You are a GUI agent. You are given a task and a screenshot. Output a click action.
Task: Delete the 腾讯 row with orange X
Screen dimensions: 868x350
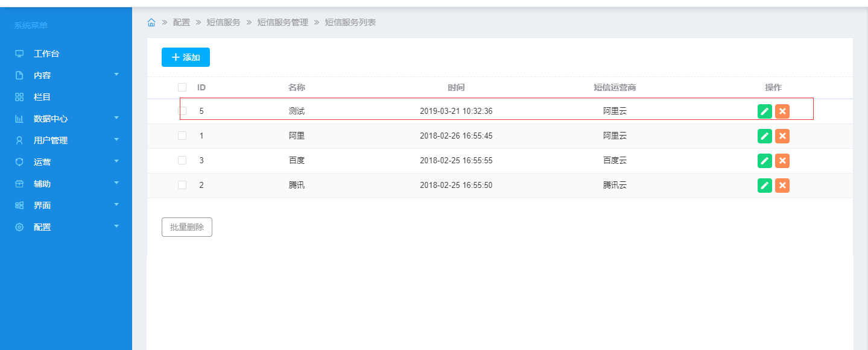click(782, 186)
